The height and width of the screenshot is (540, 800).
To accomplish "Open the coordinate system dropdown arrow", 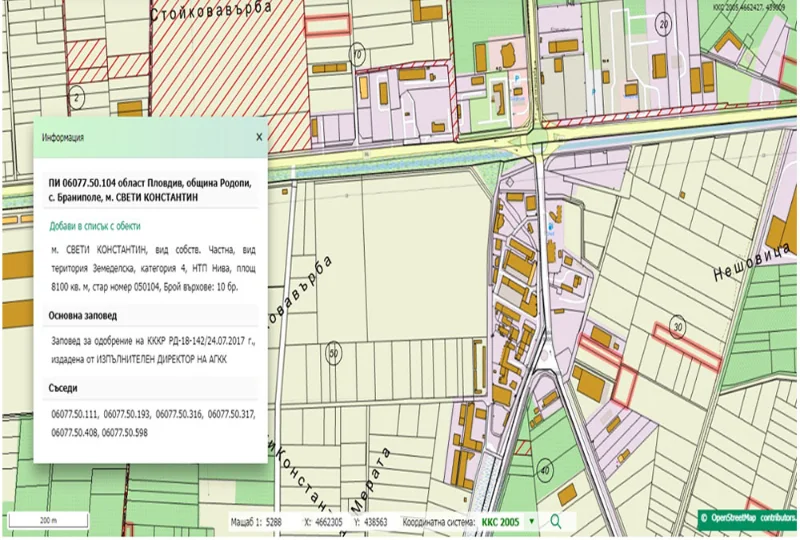I will [x=532, y=522].
